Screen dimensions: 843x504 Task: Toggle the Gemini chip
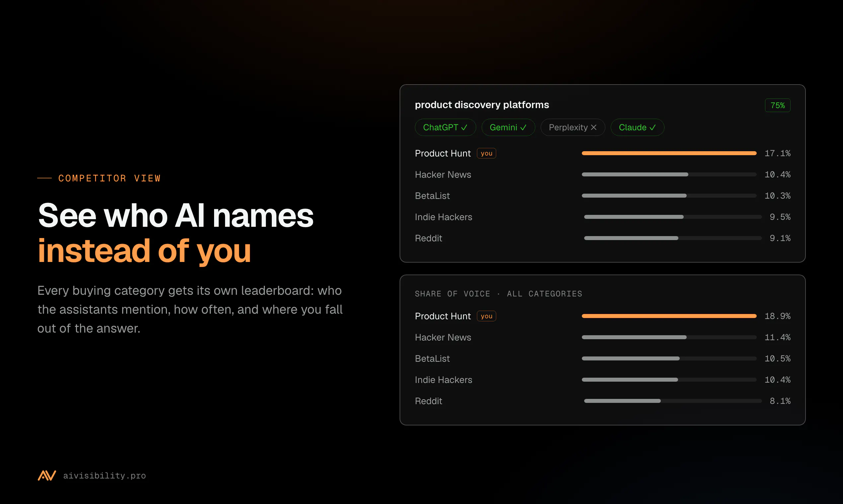[x=508, y=127]
